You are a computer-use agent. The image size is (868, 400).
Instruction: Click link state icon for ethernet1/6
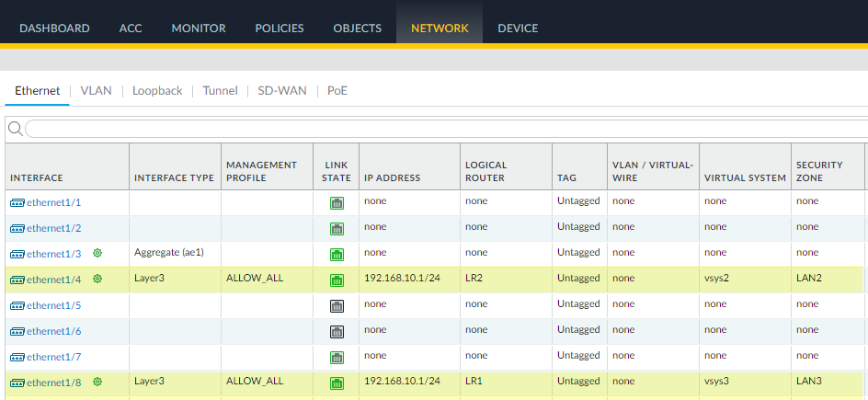[337, 331]
